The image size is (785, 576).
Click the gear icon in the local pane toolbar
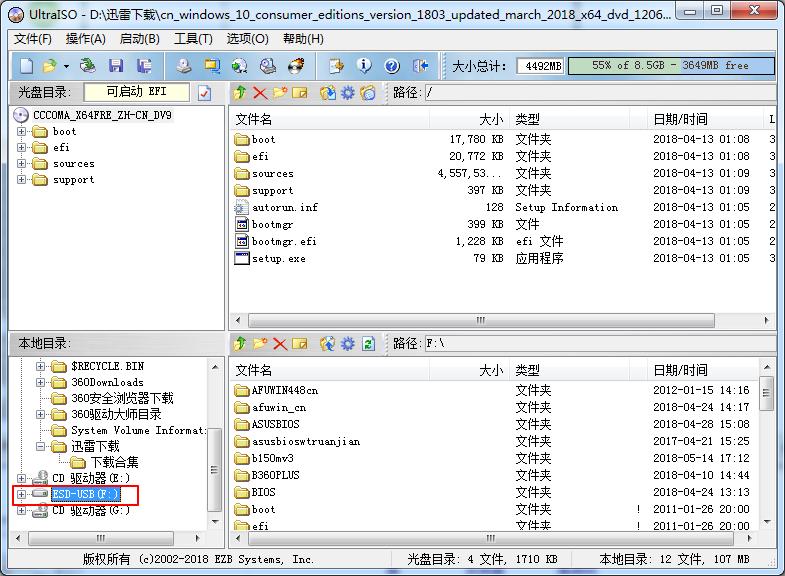(348, 344)
